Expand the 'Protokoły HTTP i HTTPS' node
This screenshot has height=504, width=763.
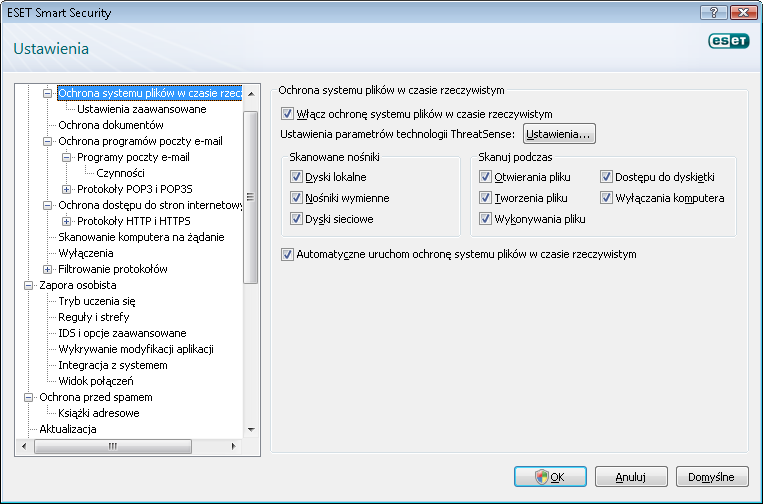point(67,221)
